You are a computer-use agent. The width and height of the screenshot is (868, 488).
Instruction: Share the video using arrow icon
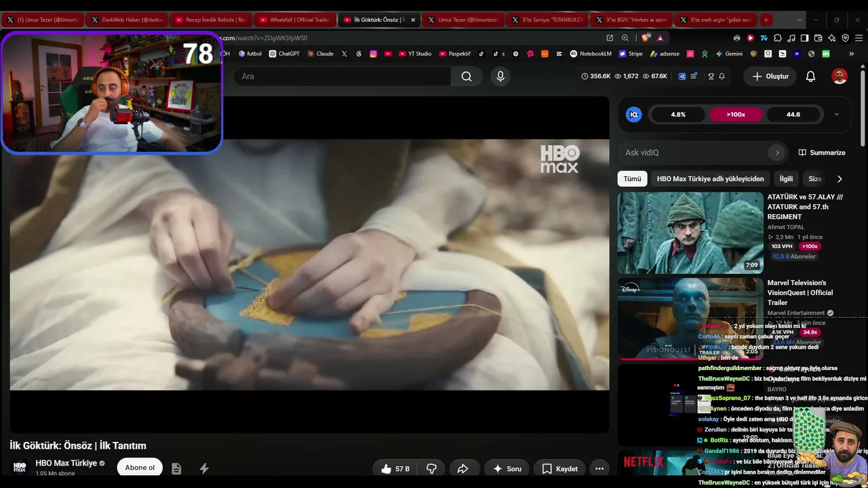[x=463, y=468]
